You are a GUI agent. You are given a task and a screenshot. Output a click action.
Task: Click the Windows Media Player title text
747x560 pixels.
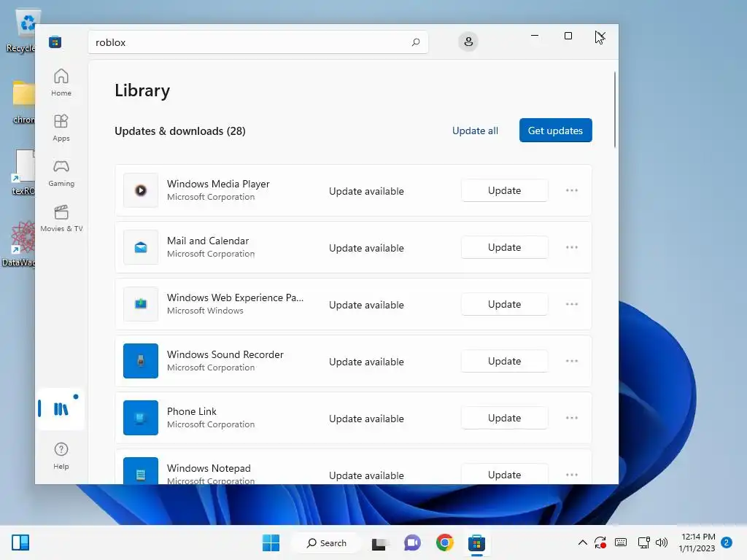click(x=218, y=184)
